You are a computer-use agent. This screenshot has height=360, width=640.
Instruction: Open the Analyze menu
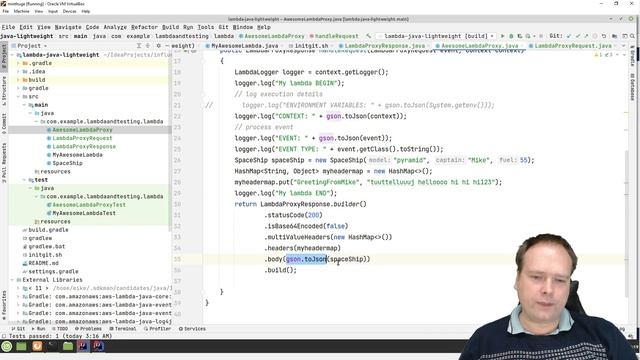[115, 27]
